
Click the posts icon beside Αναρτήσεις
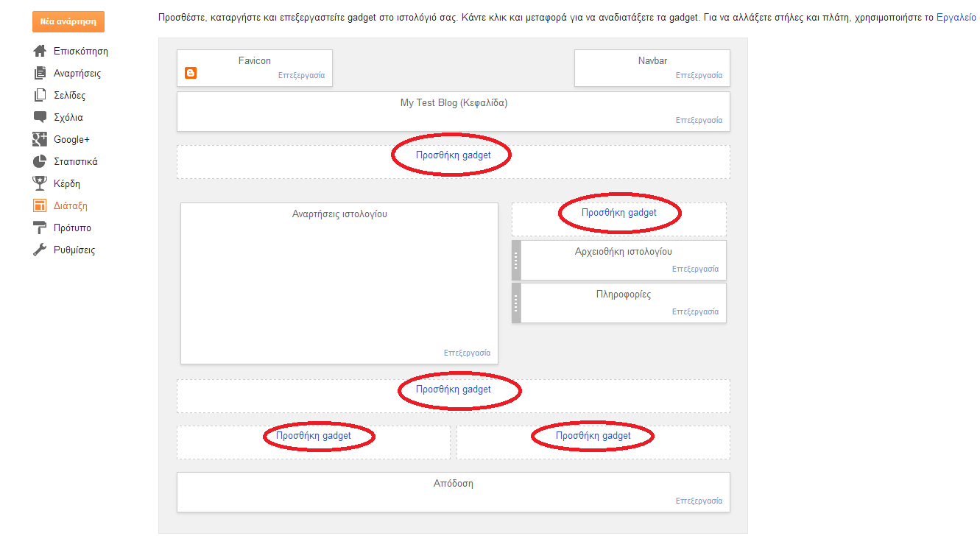click(x=40, y=74)
